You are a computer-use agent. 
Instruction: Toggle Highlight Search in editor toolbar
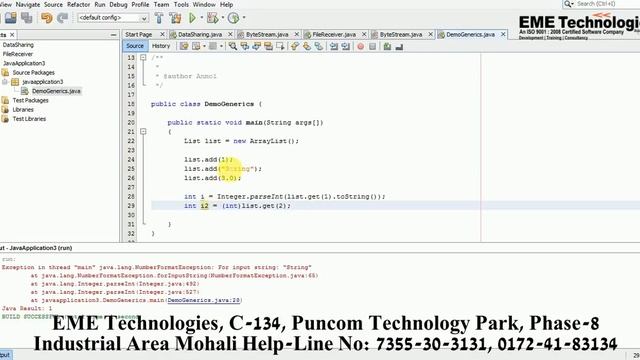point(268,47)
